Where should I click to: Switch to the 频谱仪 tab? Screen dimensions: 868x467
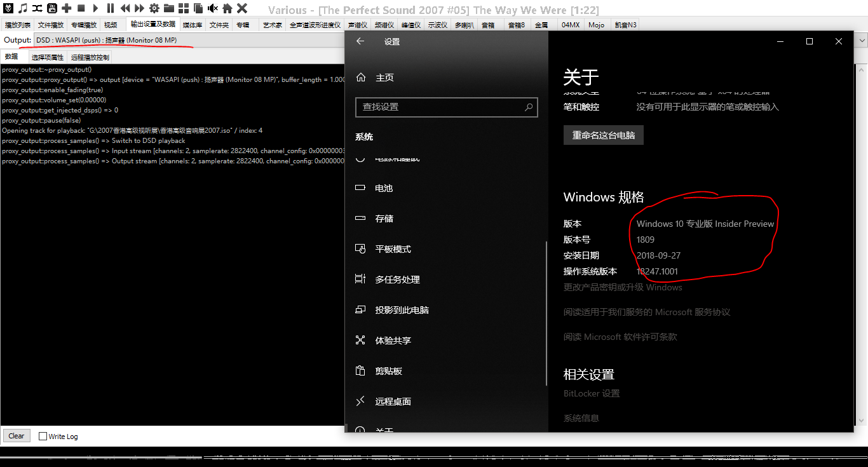[x=384, y=24]
